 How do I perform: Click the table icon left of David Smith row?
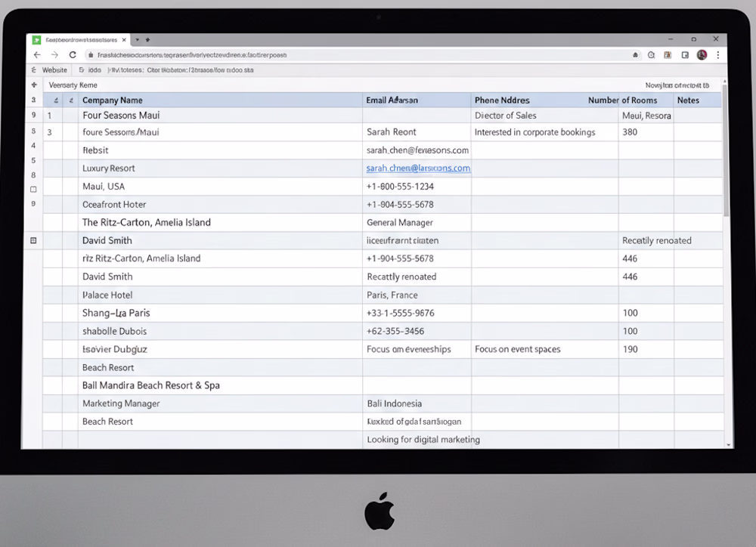(x=33, y=240)
